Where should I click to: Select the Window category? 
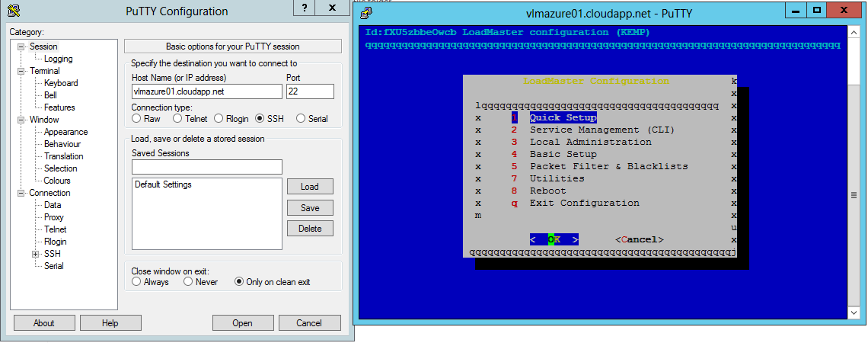click(44, 120)
